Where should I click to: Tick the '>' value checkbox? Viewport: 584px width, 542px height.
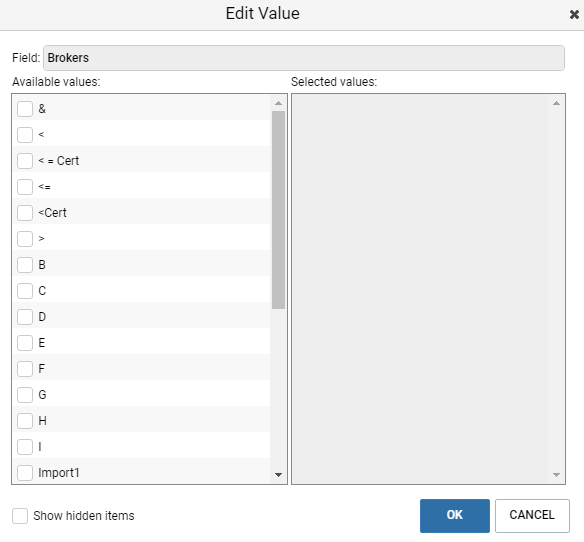coord(25,239)
